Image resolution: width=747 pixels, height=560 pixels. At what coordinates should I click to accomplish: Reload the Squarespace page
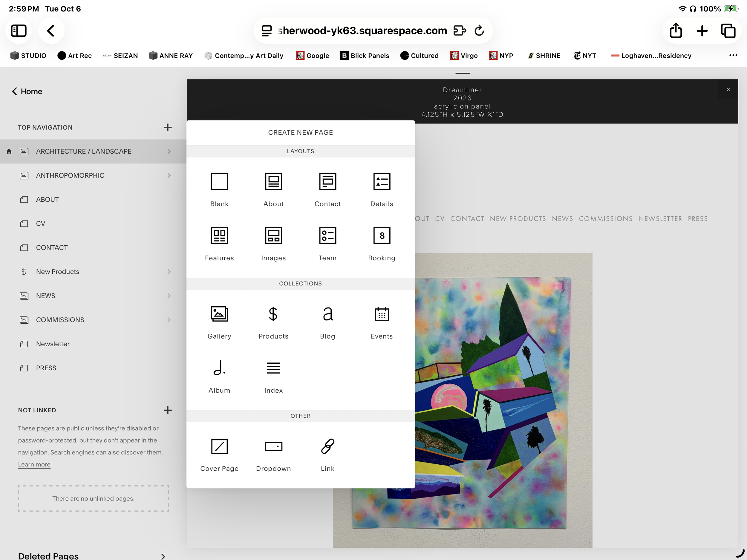click(479, 31)
